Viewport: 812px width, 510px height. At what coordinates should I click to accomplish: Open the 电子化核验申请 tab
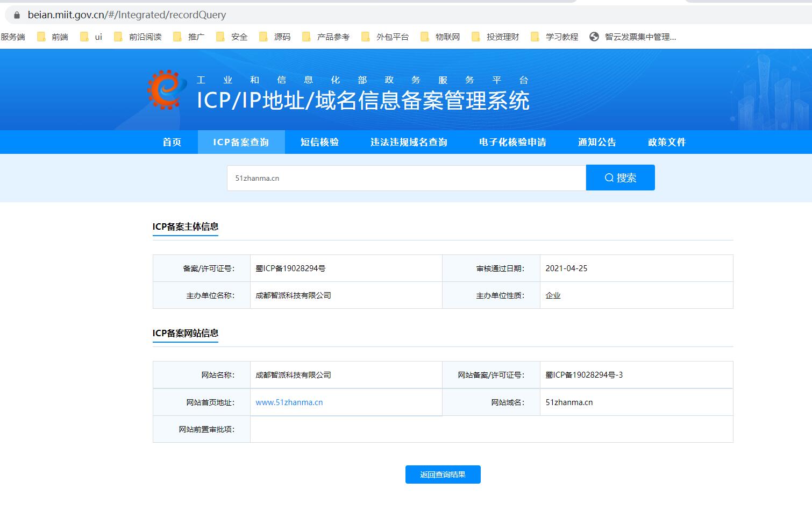point(512,142)
